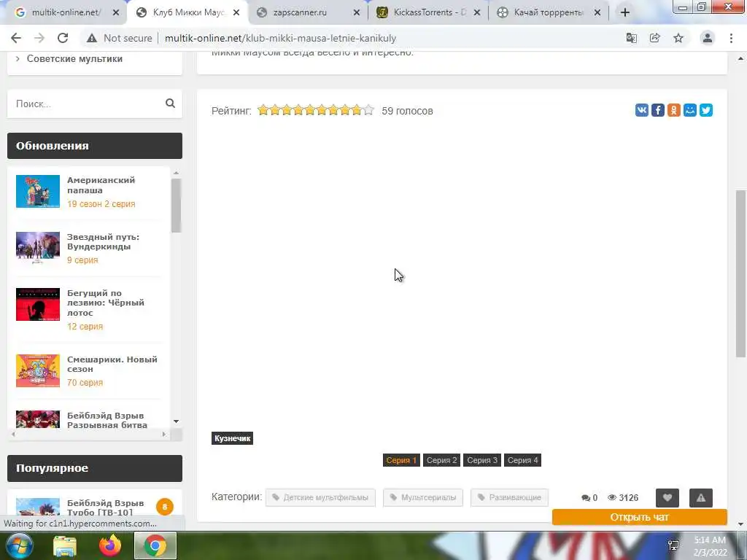
Task: Open Звездный путь: Вундеркинды link
Action: [x=103, y=241]
